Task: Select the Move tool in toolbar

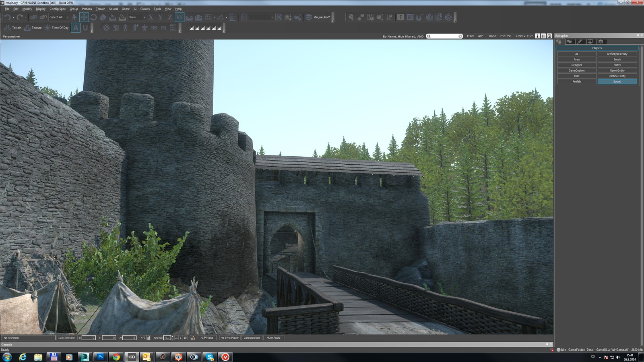Action: pyautogui.click(x=84, y=17)
